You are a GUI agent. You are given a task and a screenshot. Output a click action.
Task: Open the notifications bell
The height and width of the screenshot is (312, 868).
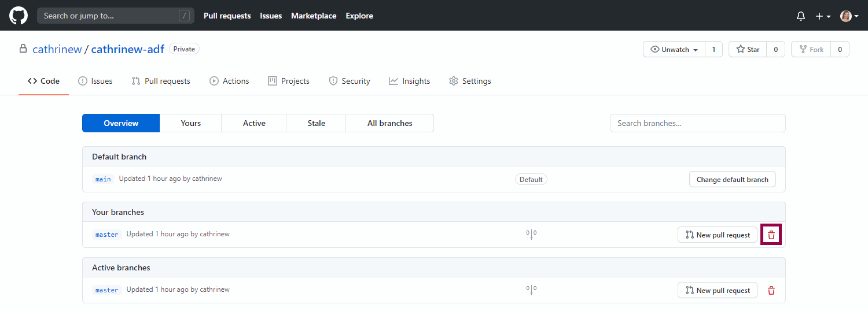[x=801, y=16]
